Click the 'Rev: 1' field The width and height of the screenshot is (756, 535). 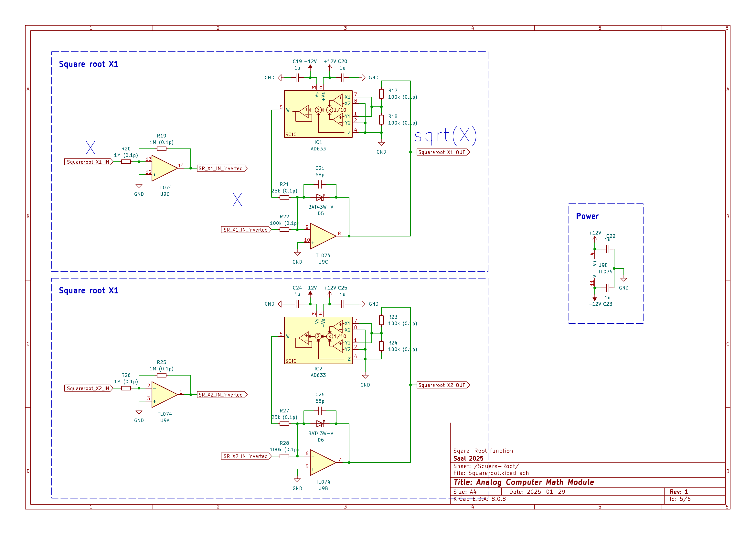(679, 492)
